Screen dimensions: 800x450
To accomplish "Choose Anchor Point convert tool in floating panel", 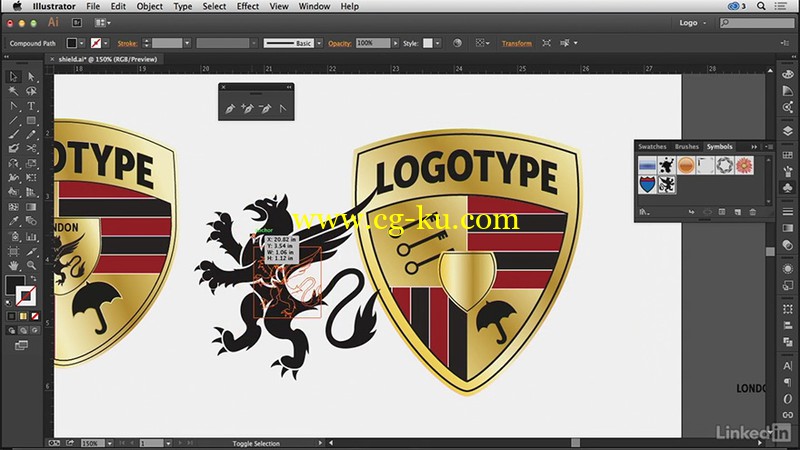I will pos(283,108).
